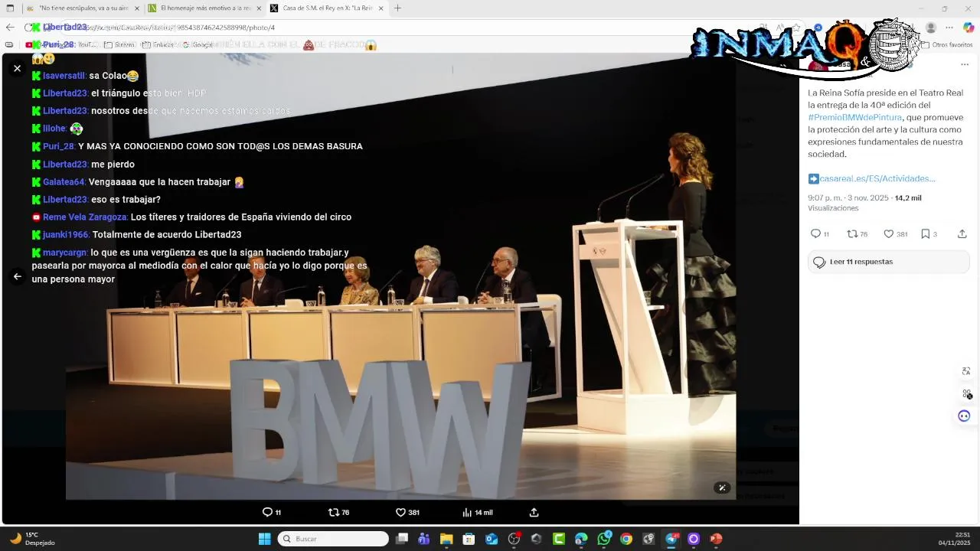Like the post using heart below the photo
The image size is (980, 551).
(400, 512)
